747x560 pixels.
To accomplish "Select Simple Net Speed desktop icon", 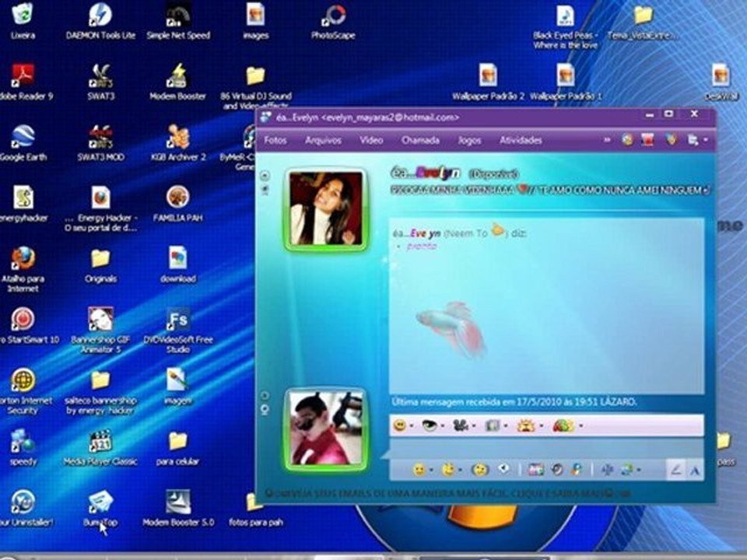I will (178, 20).
